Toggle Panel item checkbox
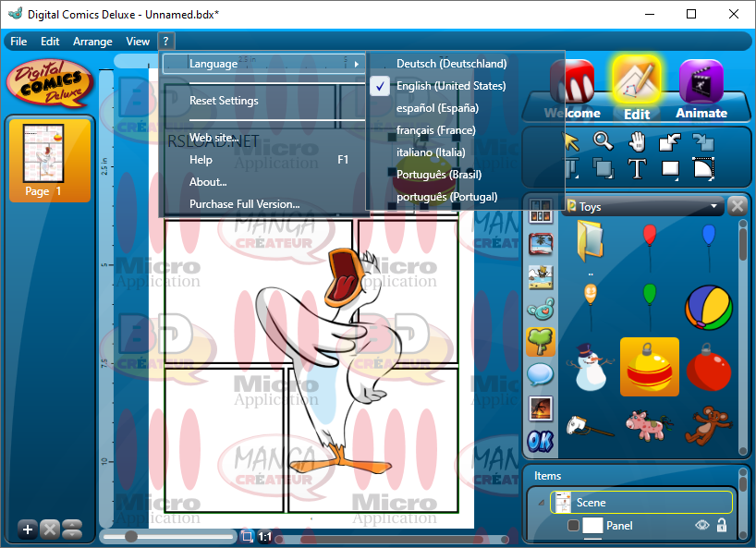The width and height of the screenshot is (756, 548). pyautogui.click(x=573, y=525)
